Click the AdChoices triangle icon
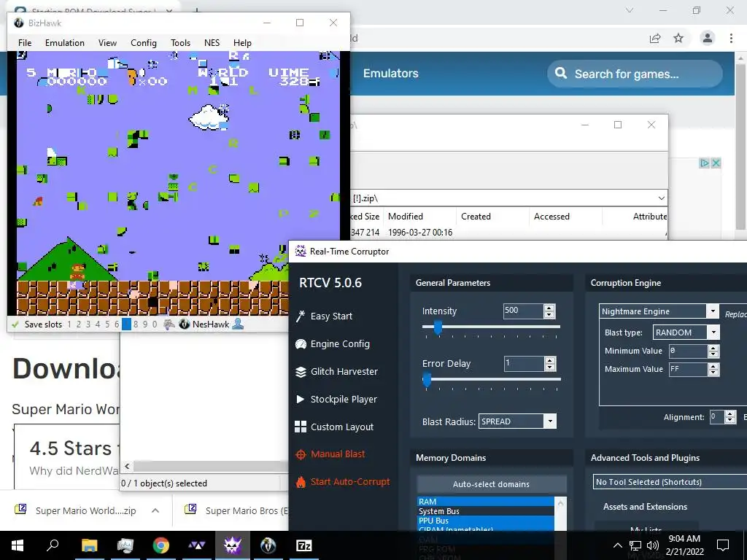Viewport: 747px width, 560px height. [704, 163]
